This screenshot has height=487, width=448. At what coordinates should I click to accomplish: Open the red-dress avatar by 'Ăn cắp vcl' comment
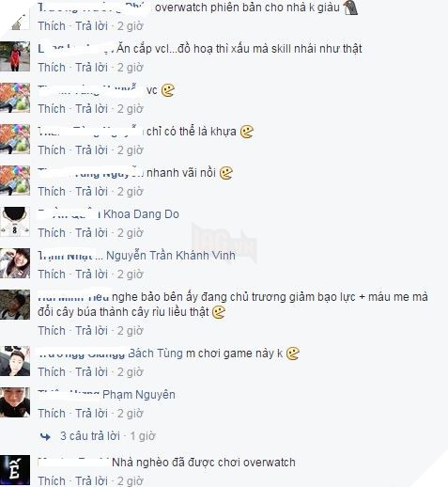click(15, 56)
